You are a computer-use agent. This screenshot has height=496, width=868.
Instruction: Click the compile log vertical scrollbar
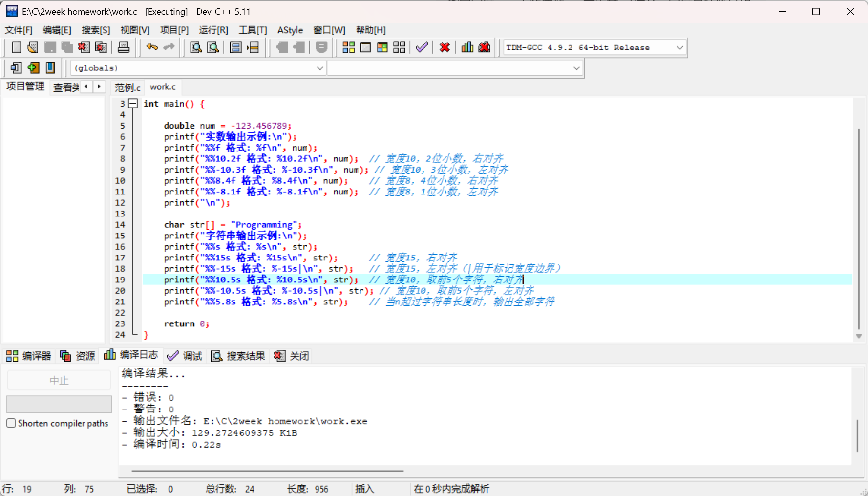click(857, 435)
